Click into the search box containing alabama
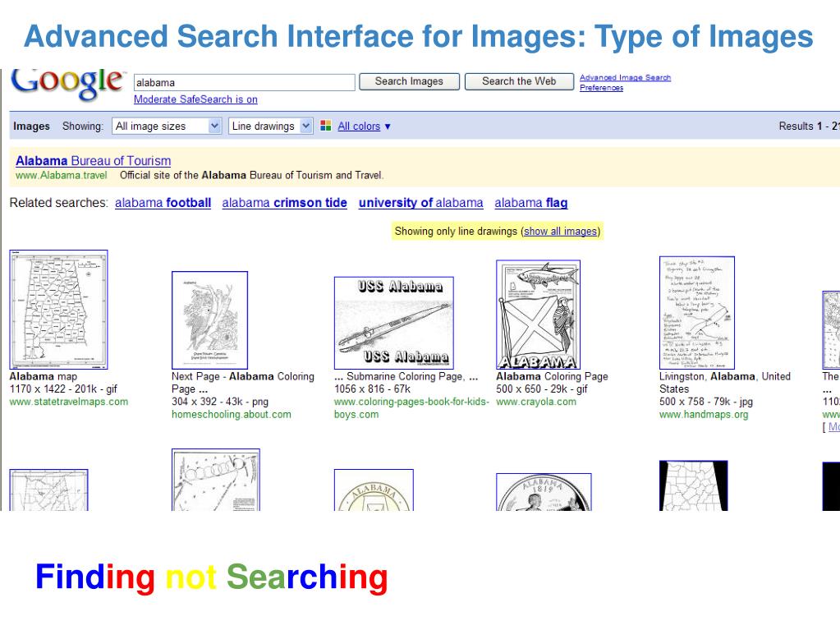The width and height of the screenshot is (840, 630). pos(245,82)
